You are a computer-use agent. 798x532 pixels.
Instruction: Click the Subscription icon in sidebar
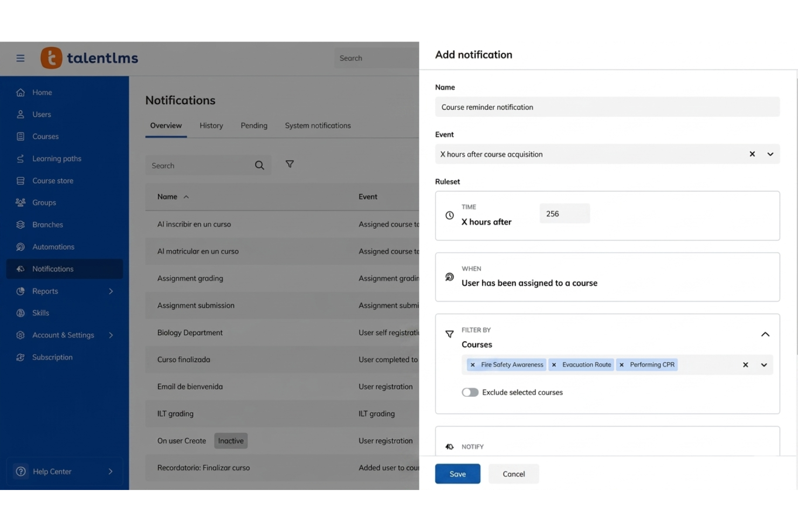coord(20,357)
